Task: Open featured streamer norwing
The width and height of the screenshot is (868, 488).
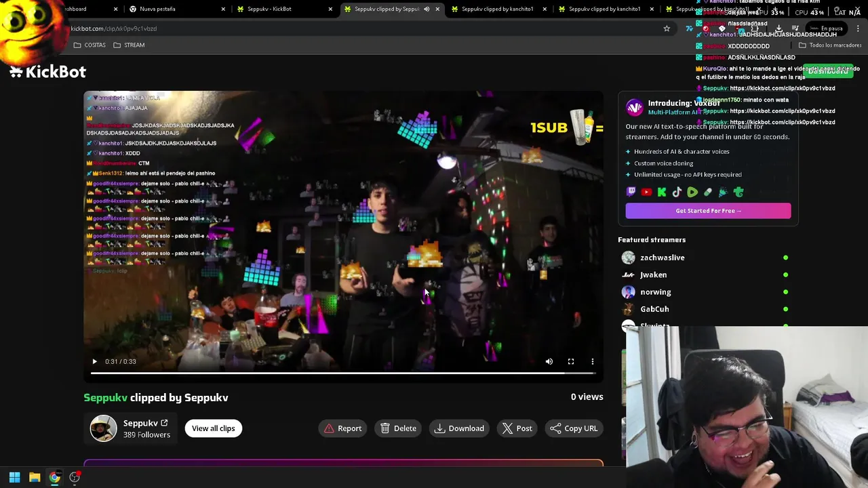Action: 655,292
